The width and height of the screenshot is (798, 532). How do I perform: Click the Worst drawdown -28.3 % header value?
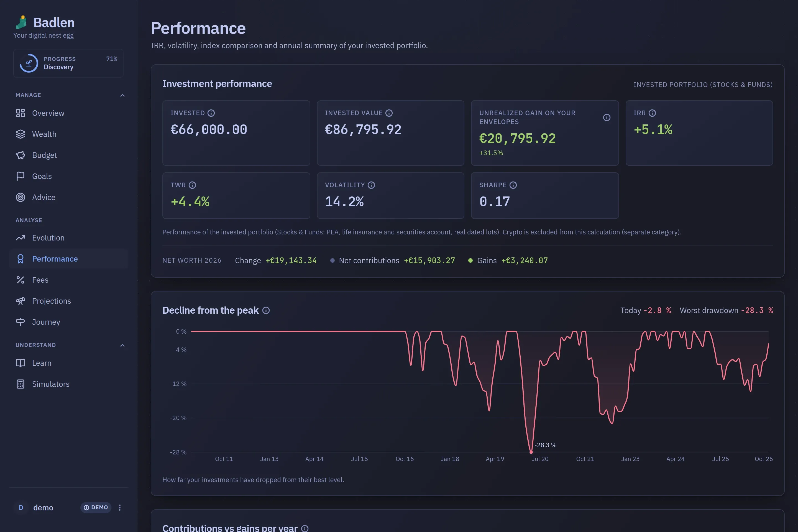(x=757, y=310)
